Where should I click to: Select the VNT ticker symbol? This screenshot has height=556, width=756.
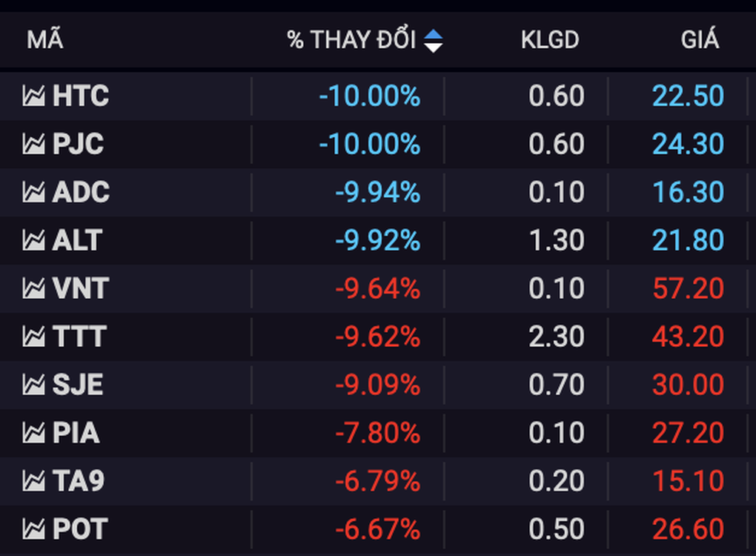click(81, 288)
